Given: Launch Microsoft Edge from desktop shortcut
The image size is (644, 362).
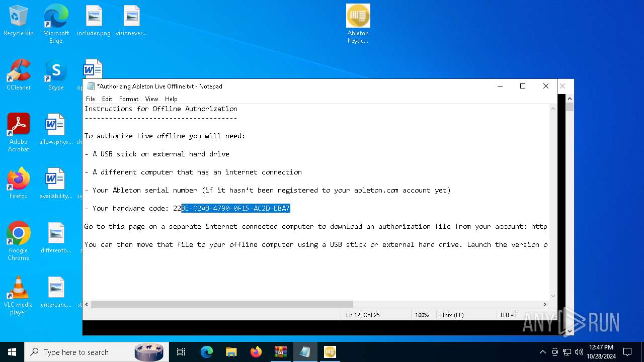Looking at the screenshot, I should (56, 24).
